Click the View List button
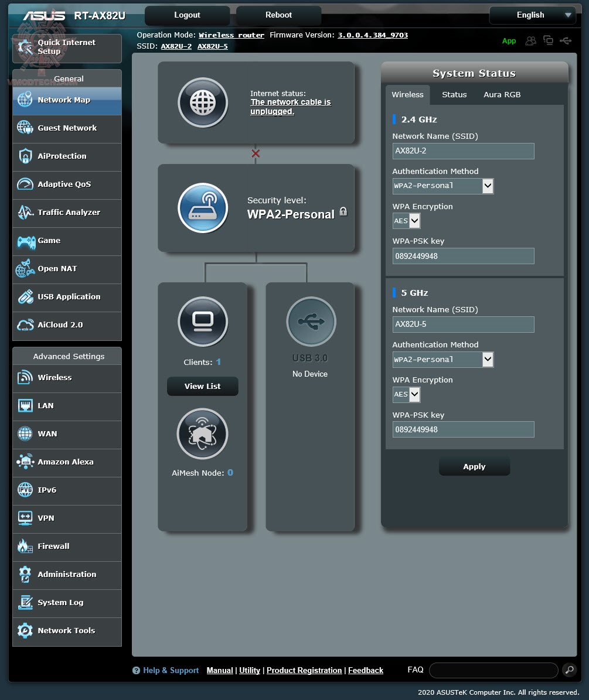The image size is (589, 700). point(202,386)
